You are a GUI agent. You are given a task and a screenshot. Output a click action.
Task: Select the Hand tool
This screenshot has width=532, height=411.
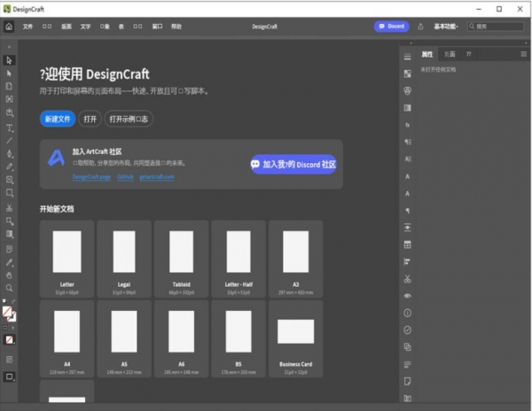[x=9, y=275]
